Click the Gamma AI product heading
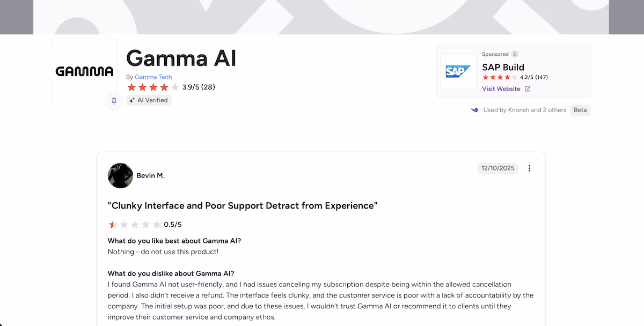This screenshot has height=326, width=644. [x=181, y=58]
